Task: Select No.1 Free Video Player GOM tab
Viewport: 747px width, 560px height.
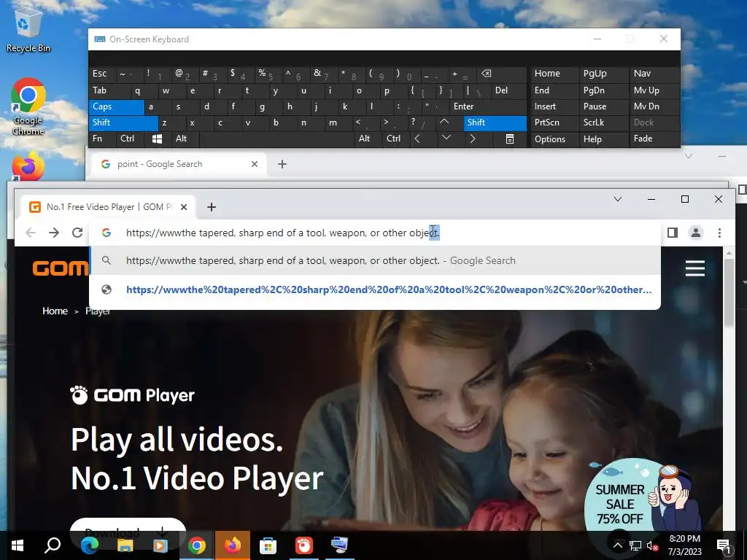Action: point(107,206)
